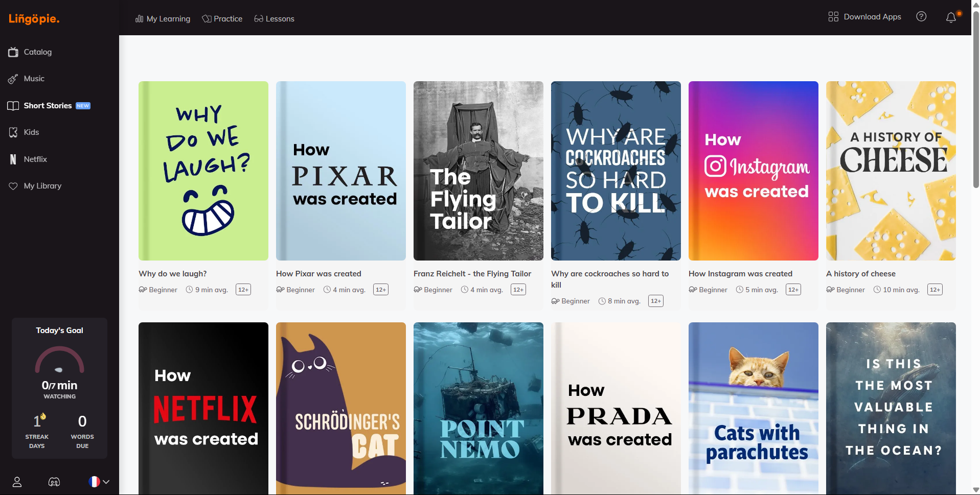
Task: Click scrollbar down arrow at bottom right
Action: click(976, 490)
